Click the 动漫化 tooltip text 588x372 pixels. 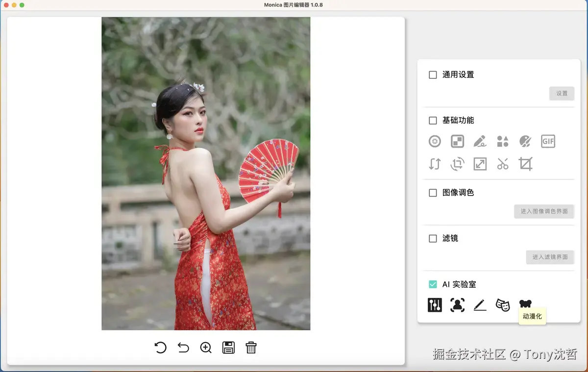tap(532, 317)
